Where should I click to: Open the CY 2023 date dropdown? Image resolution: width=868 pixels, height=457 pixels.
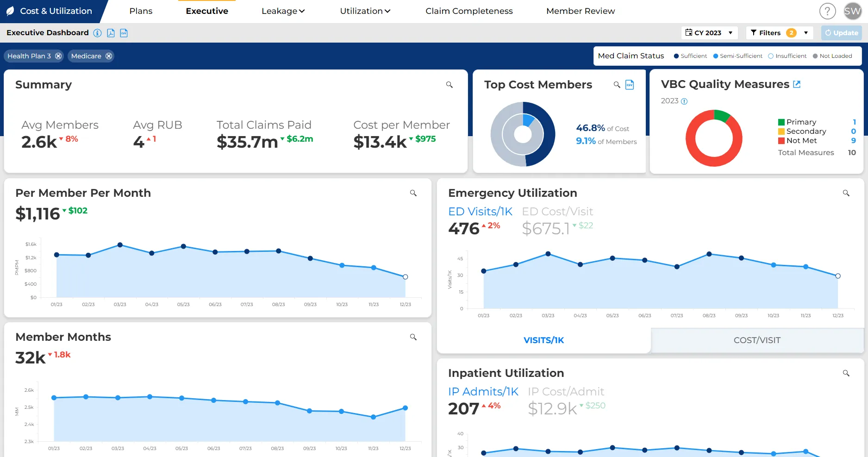(x=709, y=33)
